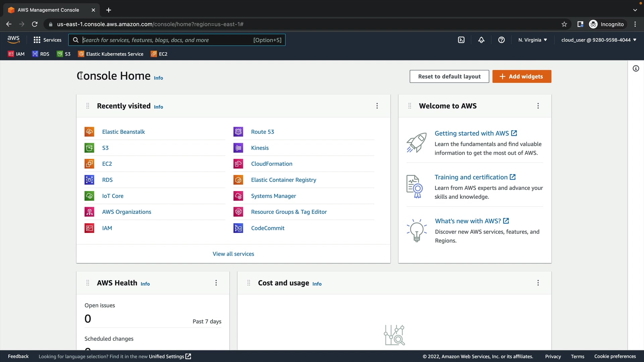Screen dimensions: 644x362
Task: Click Reset to default layout button
Action: click(449, 76)
